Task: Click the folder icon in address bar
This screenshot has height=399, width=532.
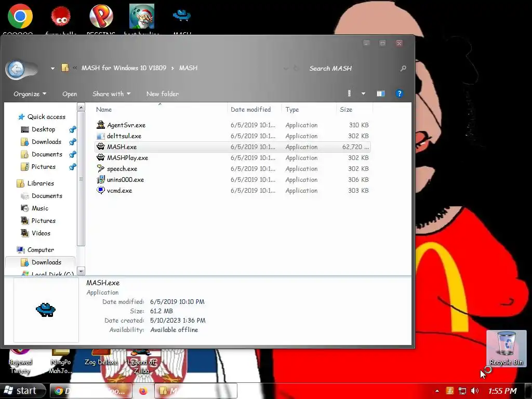Action: (x=65, y=68)
